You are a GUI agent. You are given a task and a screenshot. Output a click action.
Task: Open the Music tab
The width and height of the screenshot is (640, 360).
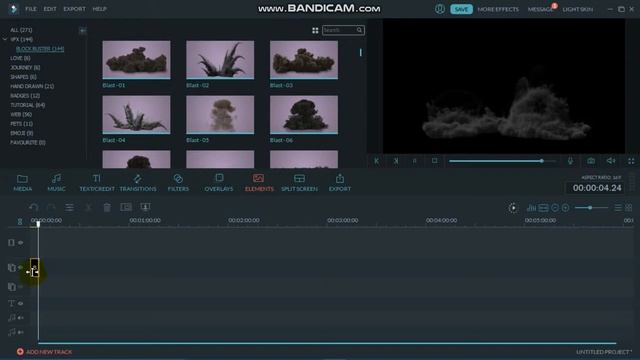tap(56, 182)
